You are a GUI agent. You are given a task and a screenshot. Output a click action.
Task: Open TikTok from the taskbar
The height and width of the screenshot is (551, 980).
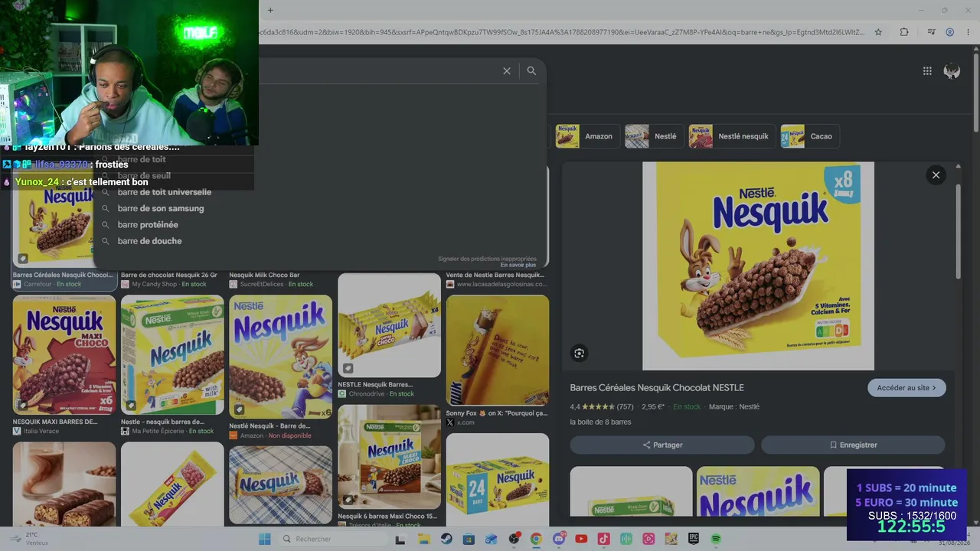(603, 539)
